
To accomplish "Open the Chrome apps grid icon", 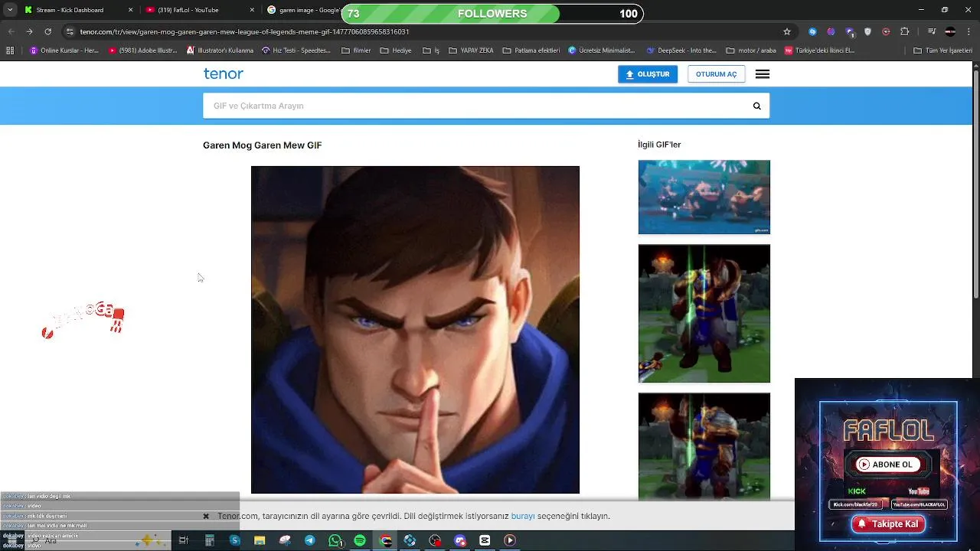I will coord(10,51).
